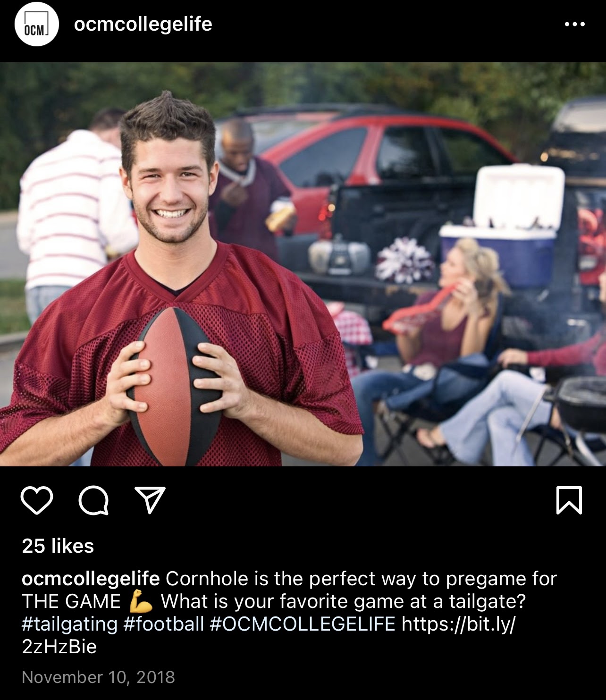Open the three-dot more options menu
The width and height of the screenshot is (606, 700).
tap(575, 24)
